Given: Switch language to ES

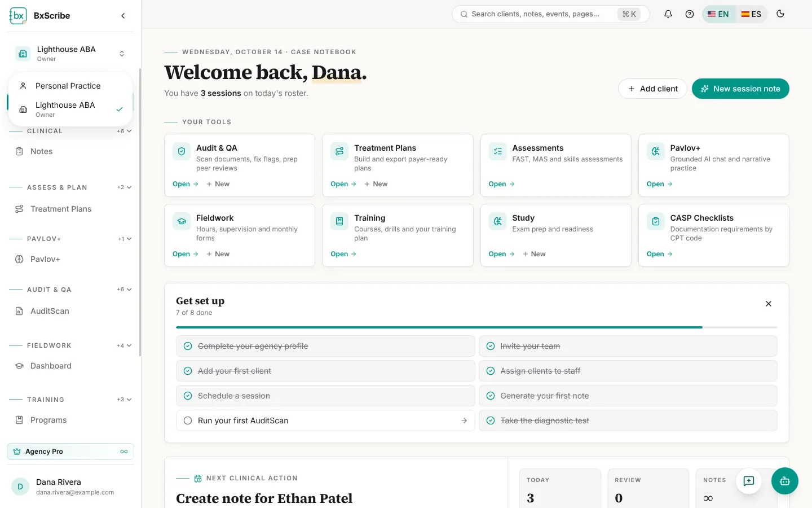Looking at the screenshot, I should [751, 14].
